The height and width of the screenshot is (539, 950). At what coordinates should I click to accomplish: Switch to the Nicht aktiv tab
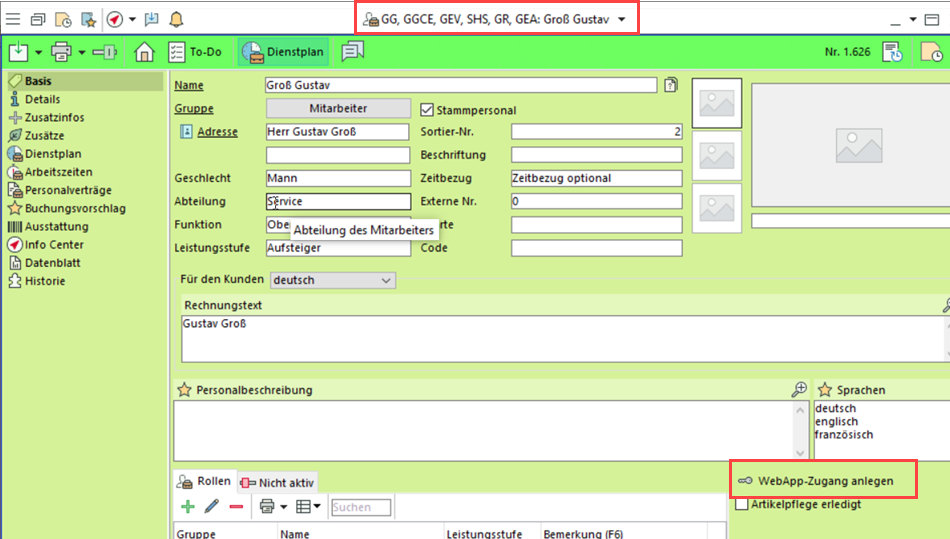(278, 482)
